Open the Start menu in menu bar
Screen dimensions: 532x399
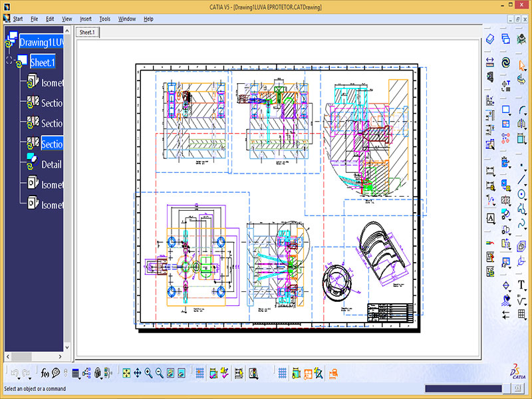[17, 19]
